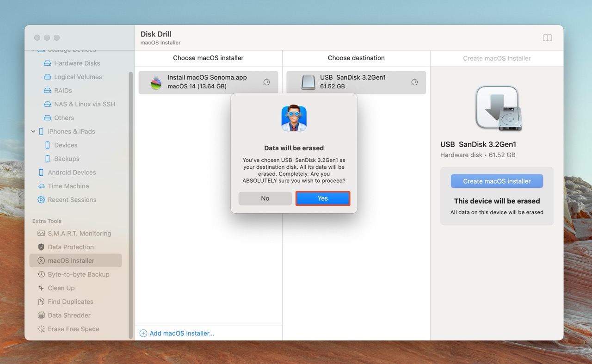Open Android Devices
Viewport: 592px width, 364px height.
[x=72, y=173]
